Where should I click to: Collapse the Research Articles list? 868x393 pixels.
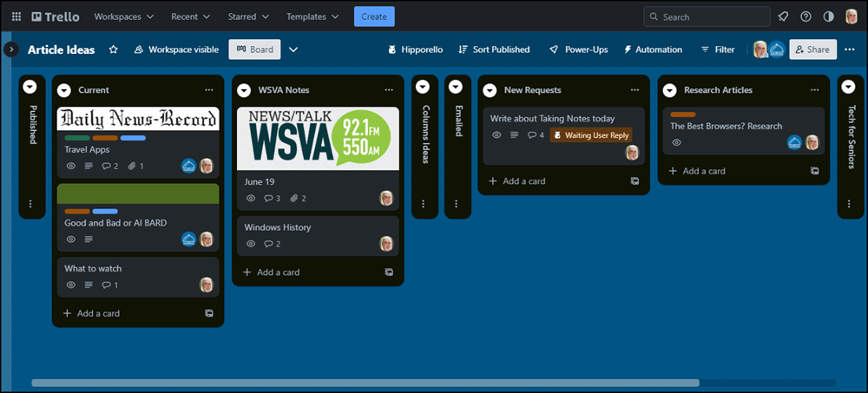coord(670,90)
